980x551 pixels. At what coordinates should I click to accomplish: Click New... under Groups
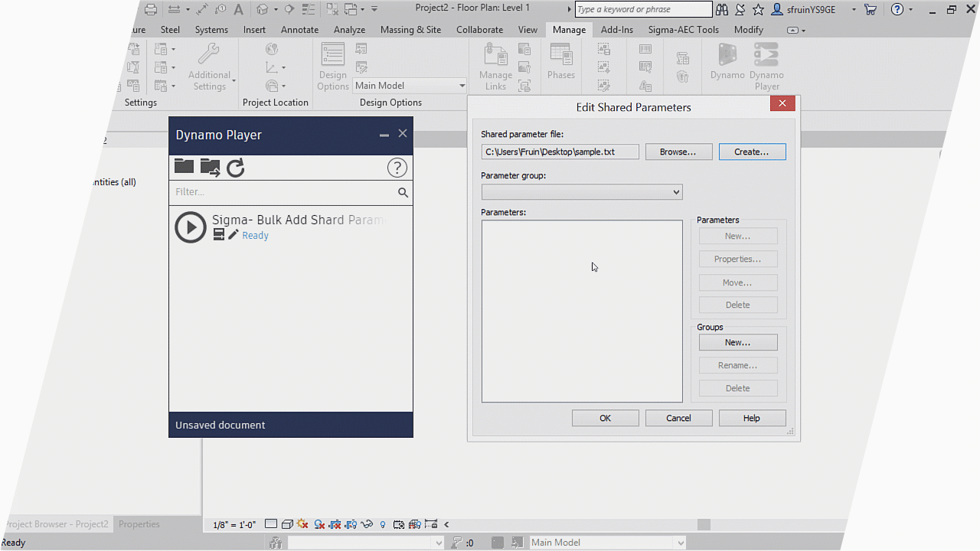[x=737, y=342]
